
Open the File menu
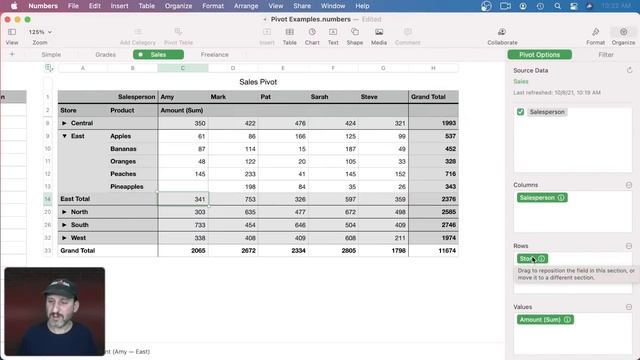(x=73, y=6)
